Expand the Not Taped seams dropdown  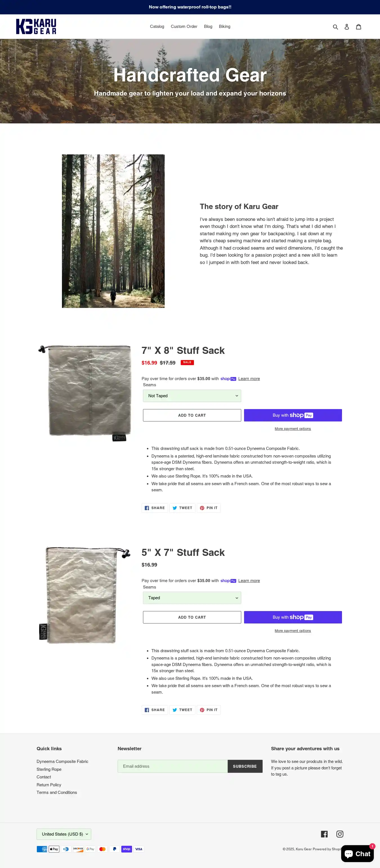192,396
